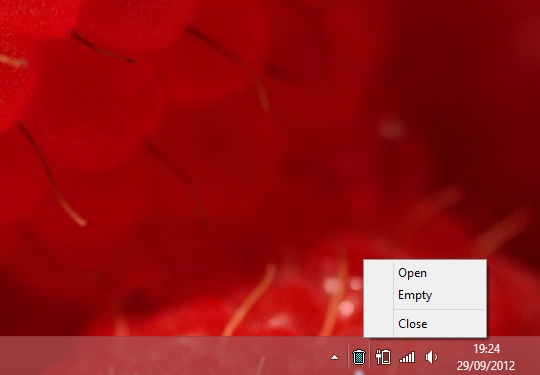Click the network signal bars icon

407,357
